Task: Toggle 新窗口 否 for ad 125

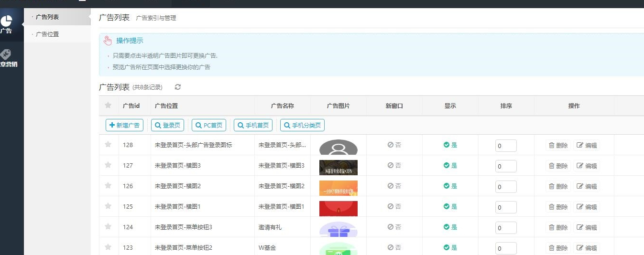Action: (394, 206)
